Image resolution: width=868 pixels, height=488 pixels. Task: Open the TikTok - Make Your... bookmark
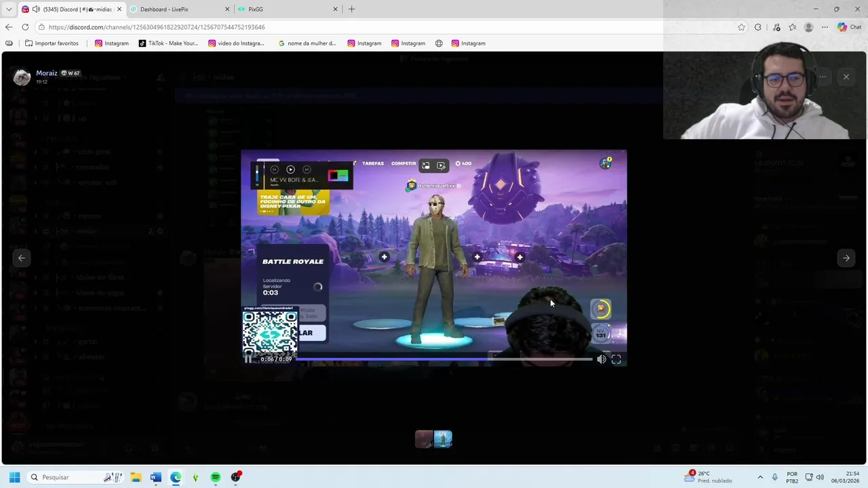[168, 43]
